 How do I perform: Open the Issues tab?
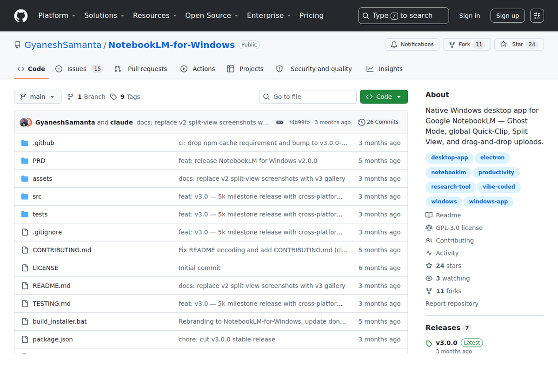coord(79,69)
